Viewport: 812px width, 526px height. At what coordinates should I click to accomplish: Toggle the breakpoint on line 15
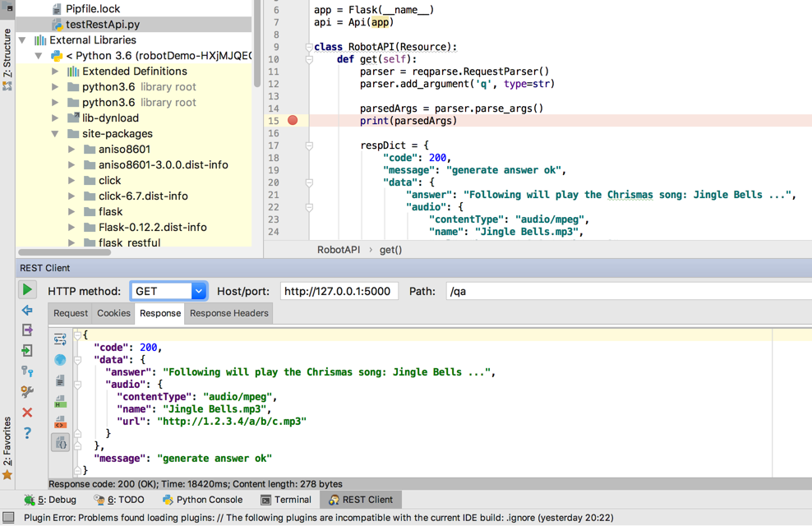[293, 121]
